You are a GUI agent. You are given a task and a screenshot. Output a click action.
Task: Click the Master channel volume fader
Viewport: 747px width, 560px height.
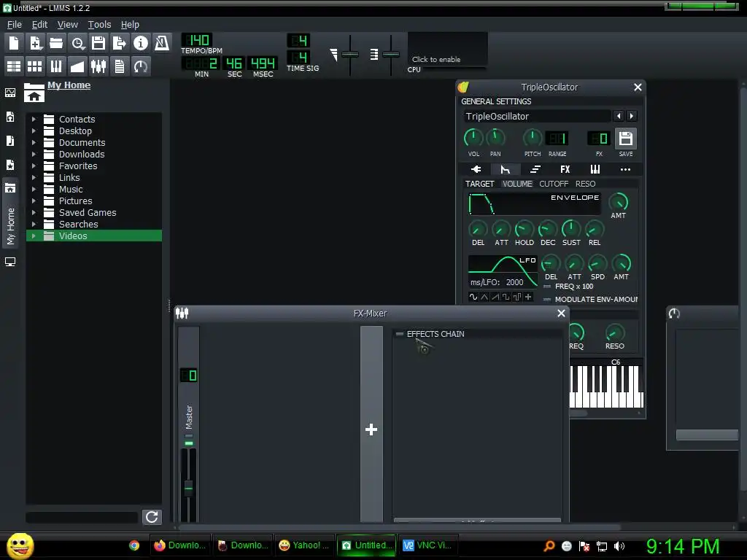[189, 488]
